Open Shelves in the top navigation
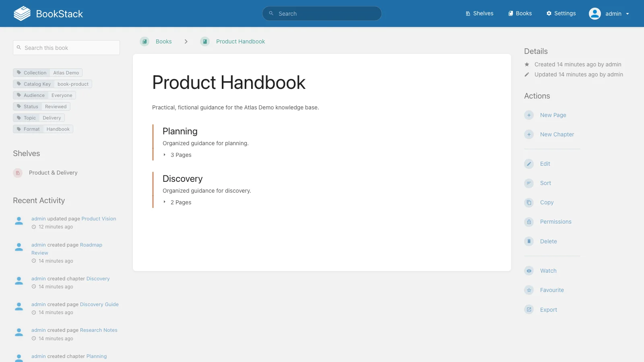 click(479, 13)
